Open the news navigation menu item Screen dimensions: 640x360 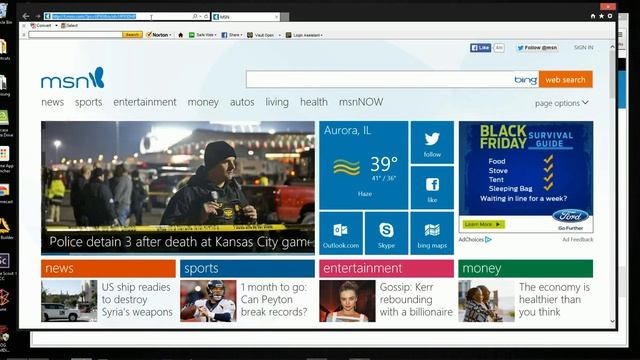[x=53, y=102]
